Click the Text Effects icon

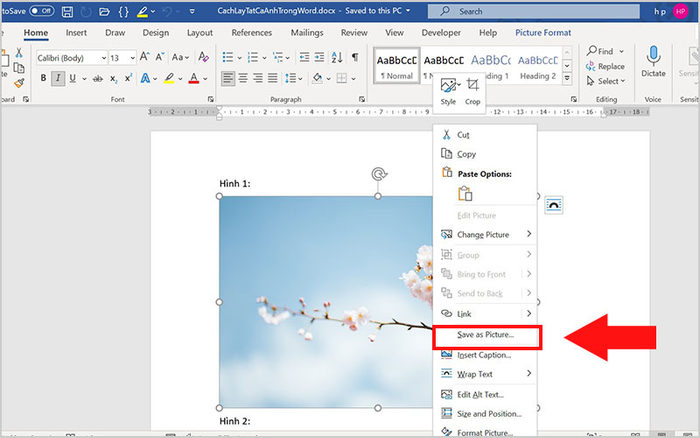coord(146,79)
